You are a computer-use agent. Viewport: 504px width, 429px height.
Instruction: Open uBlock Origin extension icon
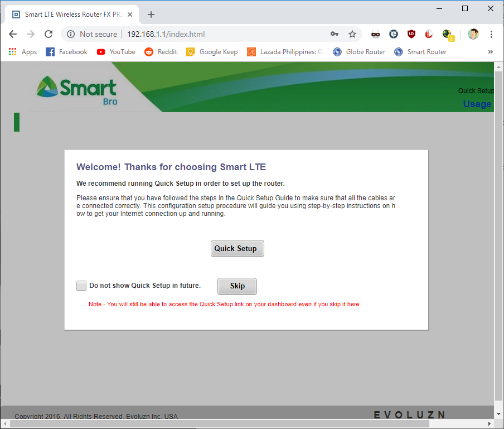pos(411,34)
